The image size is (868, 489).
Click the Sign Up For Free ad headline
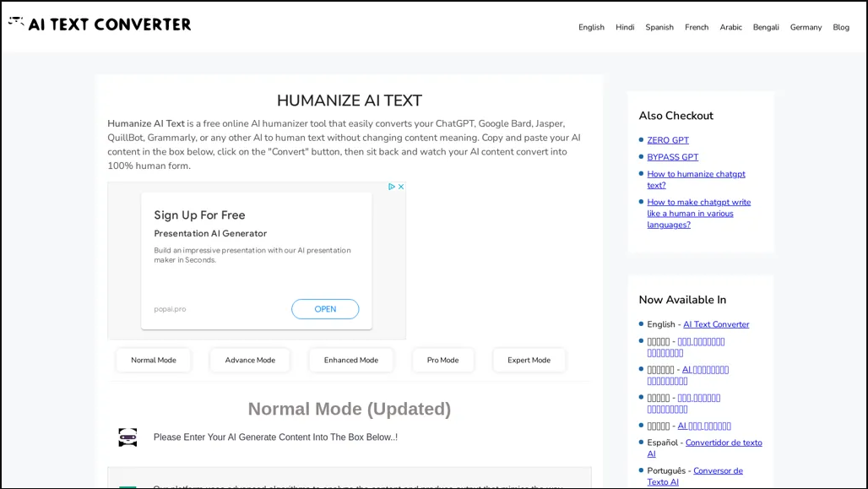199,215
